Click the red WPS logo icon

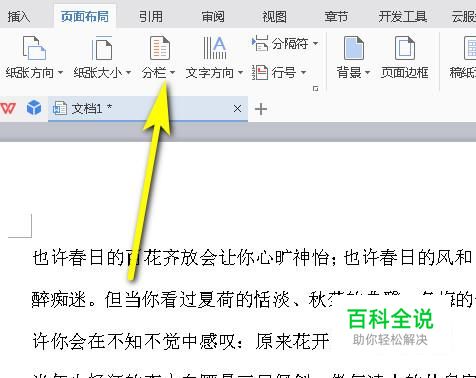[8, 108]
